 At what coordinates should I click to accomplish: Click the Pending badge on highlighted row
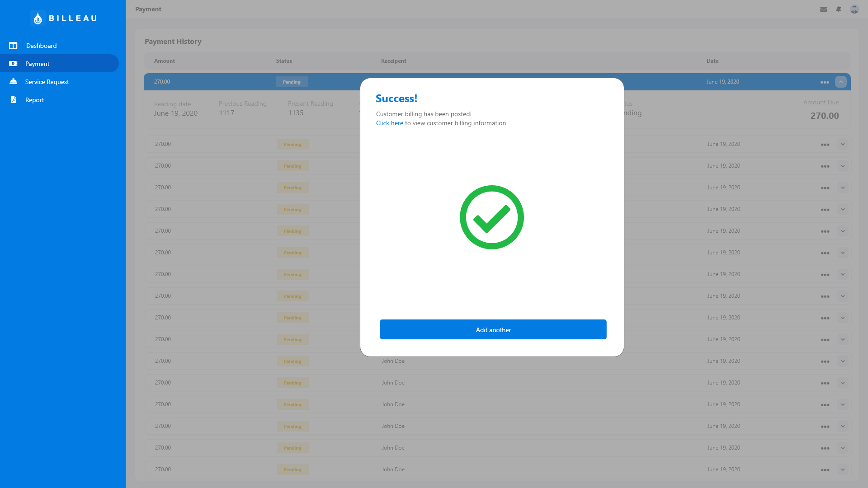(292, 82)
